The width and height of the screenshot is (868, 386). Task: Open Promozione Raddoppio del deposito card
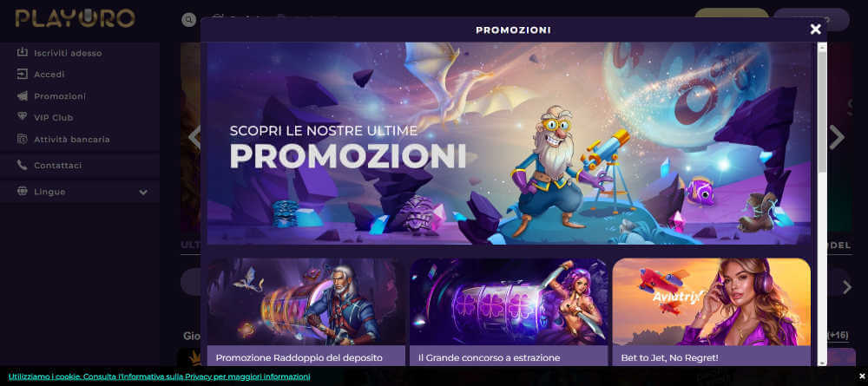click(306, 312)
